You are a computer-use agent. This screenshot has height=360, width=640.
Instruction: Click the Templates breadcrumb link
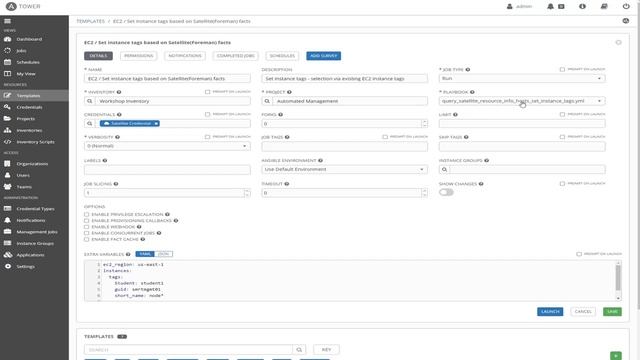(x=91, y=21)
